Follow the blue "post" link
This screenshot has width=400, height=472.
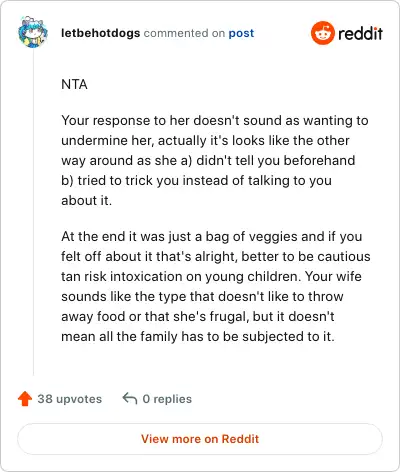point(241,33)
